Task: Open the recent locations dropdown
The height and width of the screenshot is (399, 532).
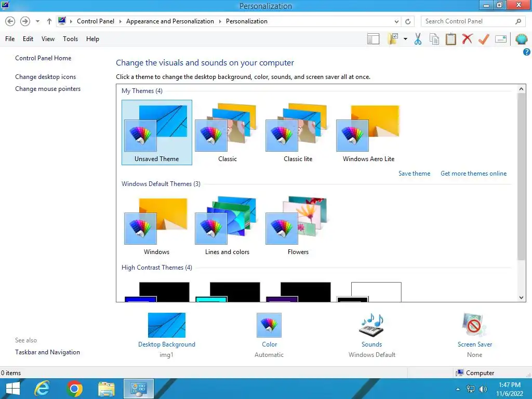Action: click(37, 21)
